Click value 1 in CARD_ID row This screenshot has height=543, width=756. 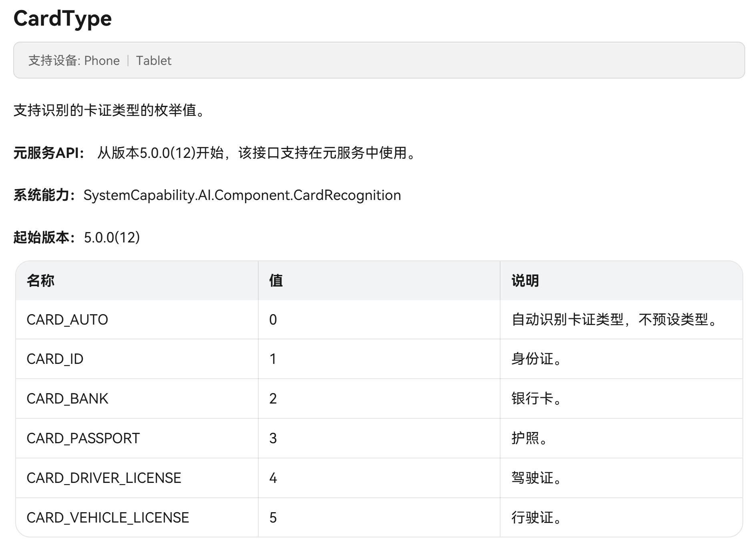[273, 359]
